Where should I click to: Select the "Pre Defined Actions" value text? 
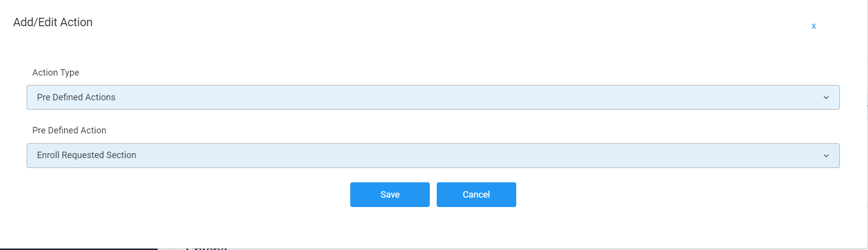[76, 97]
